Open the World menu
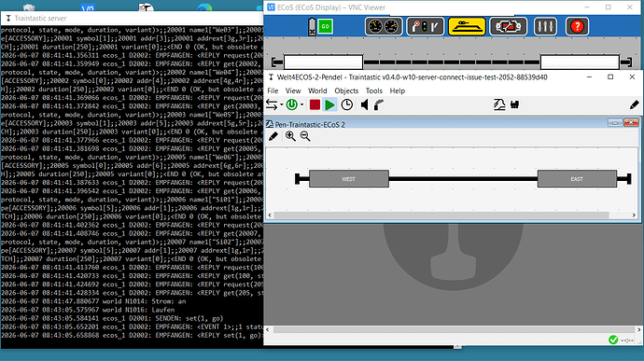This screenshot has height=361, width=644. [x=317, y=90]
